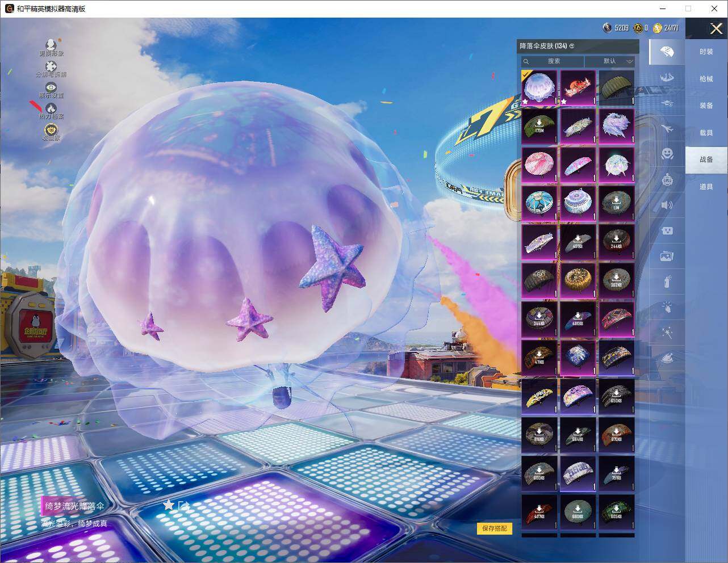Select the drone category icon in sidebar
The width and height of the screenshot is (728, 563).
pyautogui.click(x=667, y=103)
